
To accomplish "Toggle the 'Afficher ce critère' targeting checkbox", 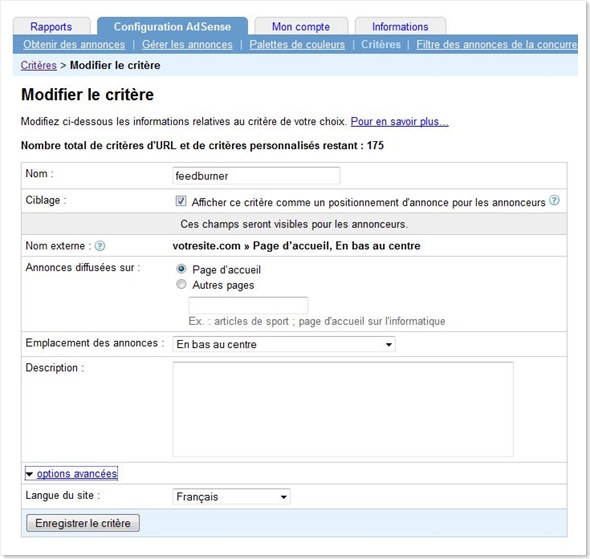I will click(x=181, y=201).
